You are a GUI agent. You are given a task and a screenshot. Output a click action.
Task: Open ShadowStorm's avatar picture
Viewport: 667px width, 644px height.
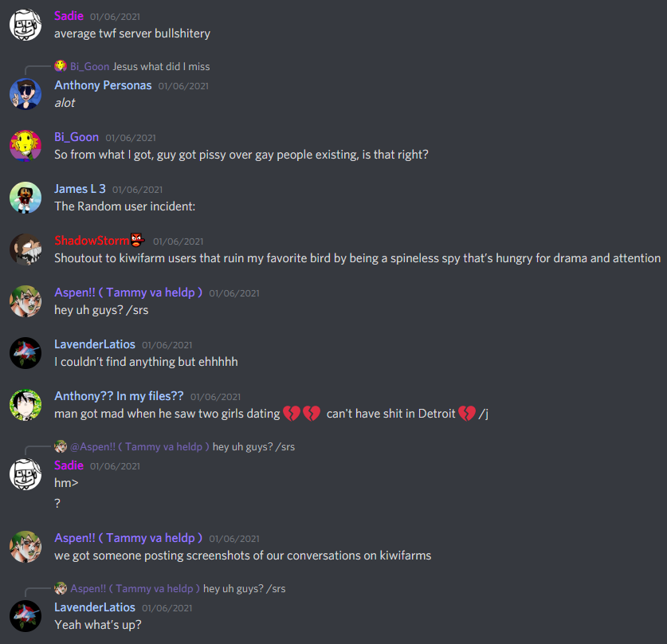point(26,249)
